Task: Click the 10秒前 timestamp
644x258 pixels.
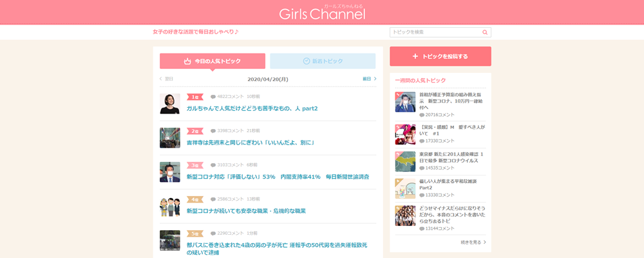Action: [x=253, y=97]
